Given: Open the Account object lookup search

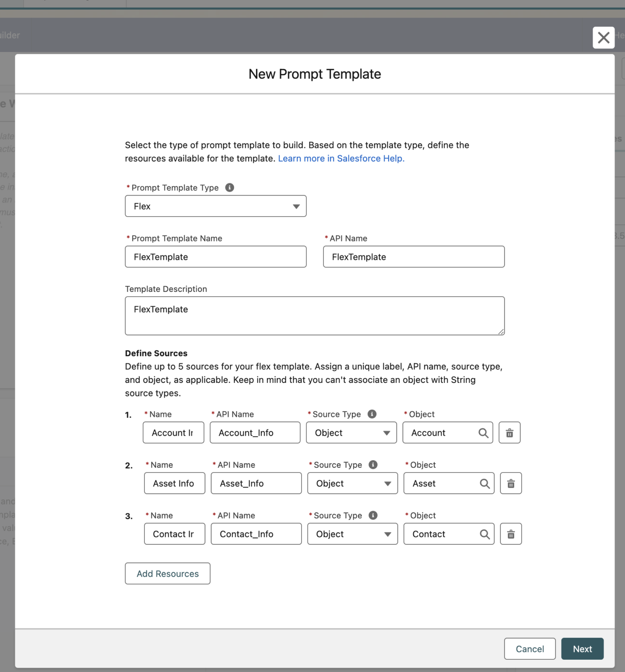Looking at the screenshot, I should pos(484,433).
